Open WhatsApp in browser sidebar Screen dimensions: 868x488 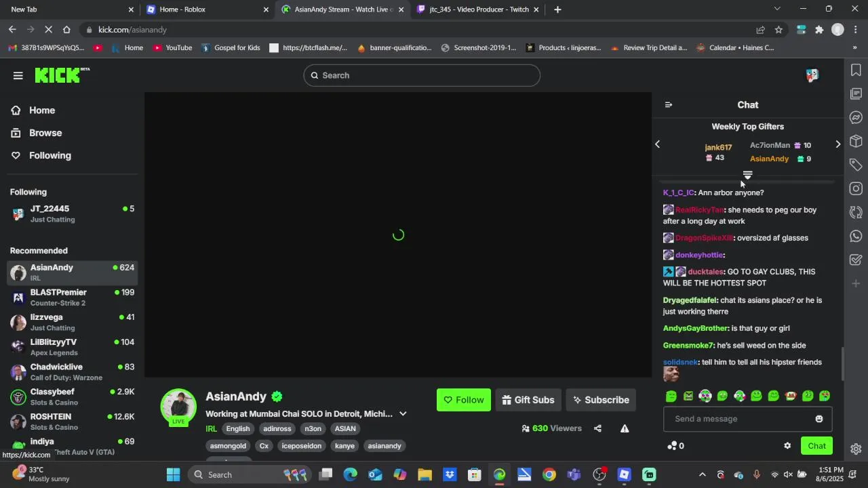(x=856, y=237)
